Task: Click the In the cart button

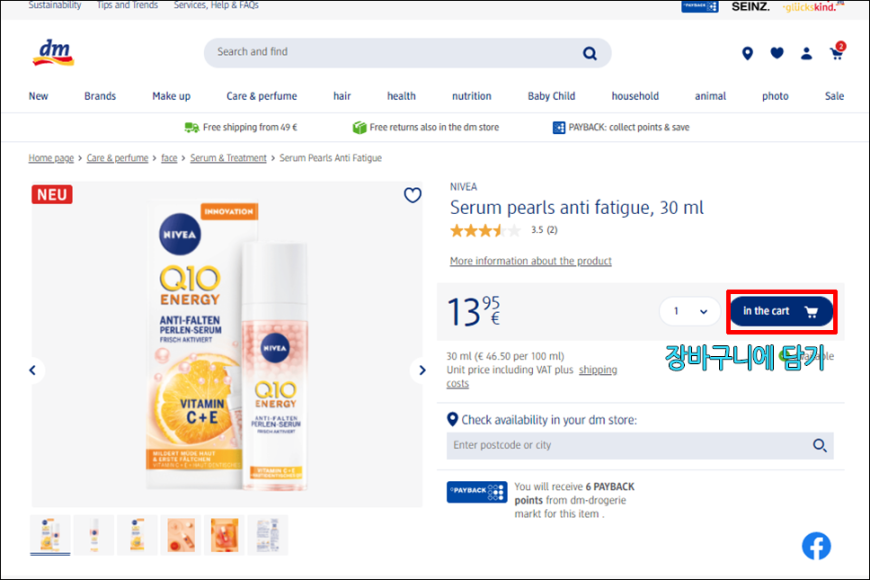Action: tap(781, 311)
